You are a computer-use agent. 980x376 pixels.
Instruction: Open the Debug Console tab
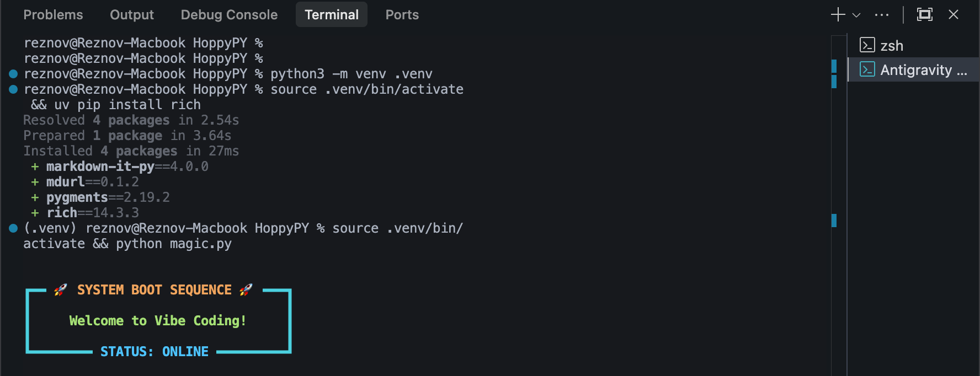pyautogui.click(x=229, y=14)
